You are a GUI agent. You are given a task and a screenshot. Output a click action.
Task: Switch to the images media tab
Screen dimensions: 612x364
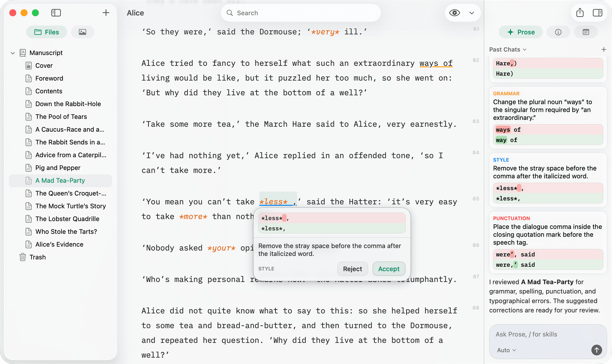[x=83, y=32]
